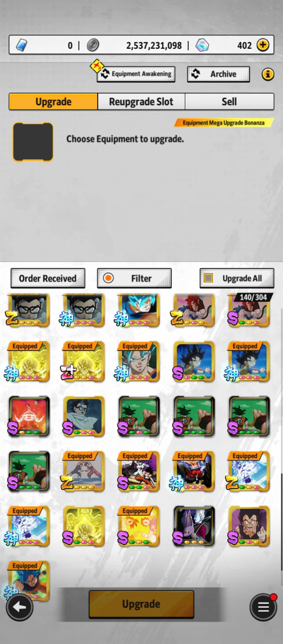Select the Beerus and Whis equipment
The width and height of the screenshot is (283, 644).
click(x=194, y=526)
